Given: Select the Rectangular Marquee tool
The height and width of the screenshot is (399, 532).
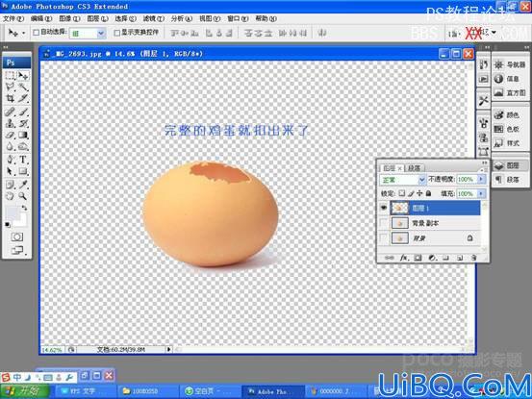Looking at the screenshot, I should tap(11, 76).
